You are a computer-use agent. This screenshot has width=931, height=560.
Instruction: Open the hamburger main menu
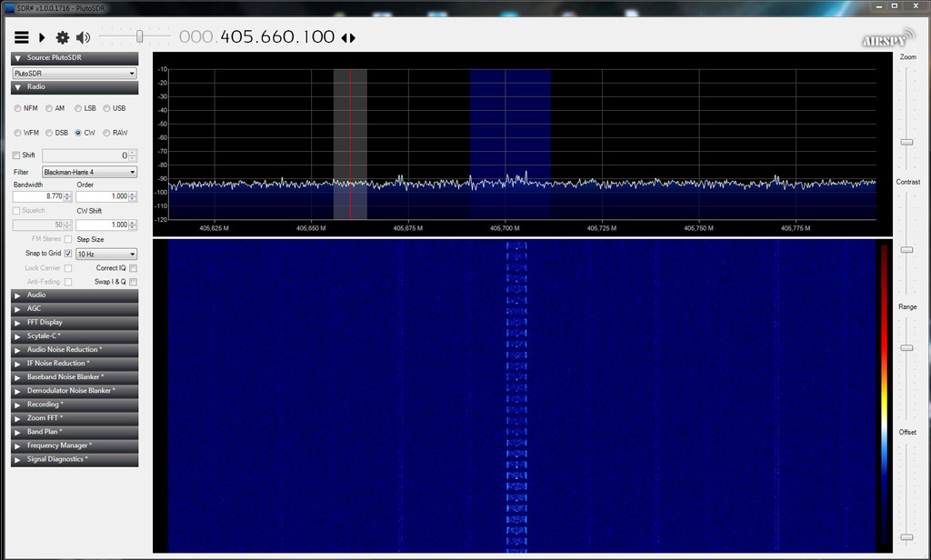[x=22, y=37]
